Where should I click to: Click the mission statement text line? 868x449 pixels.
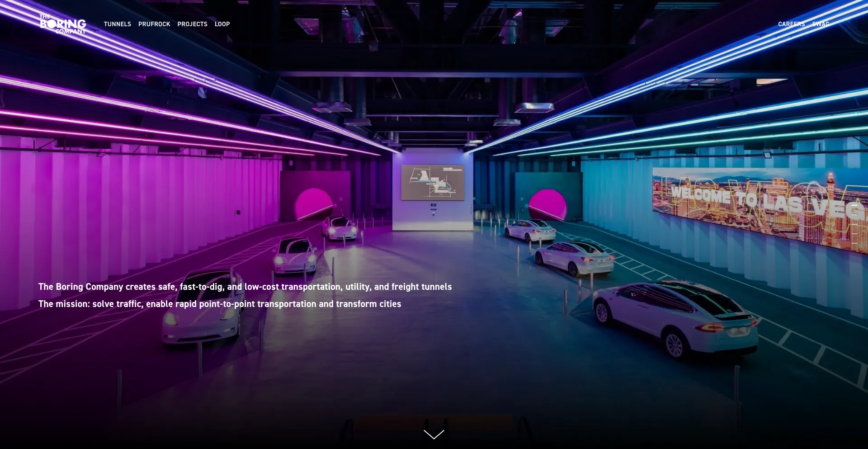click(x=219, y=304)
